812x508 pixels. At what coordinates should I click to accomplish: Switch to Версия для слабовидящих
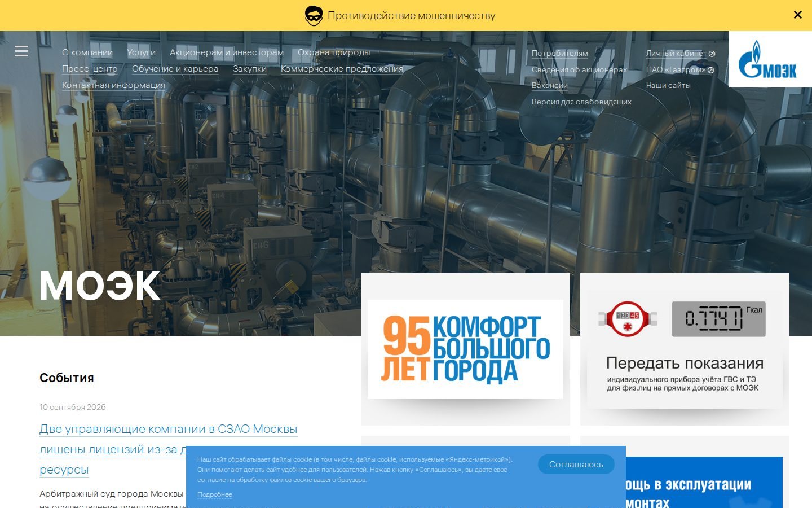pos(581,102)
